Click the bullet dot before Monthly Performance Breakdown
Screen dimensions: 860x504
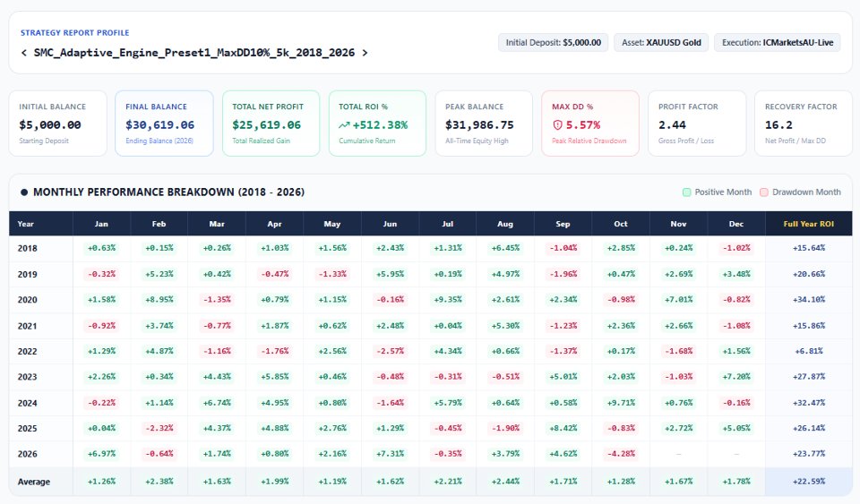tap(24, 192)
